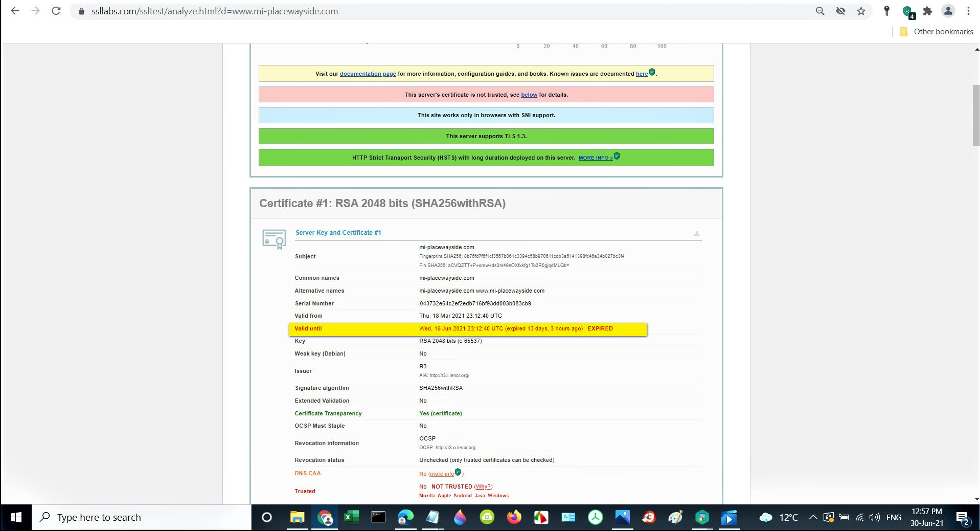This screenshot has height=531, width=980.
Task: Open the Paint palette app on taskbar
Action: (675, 518)
